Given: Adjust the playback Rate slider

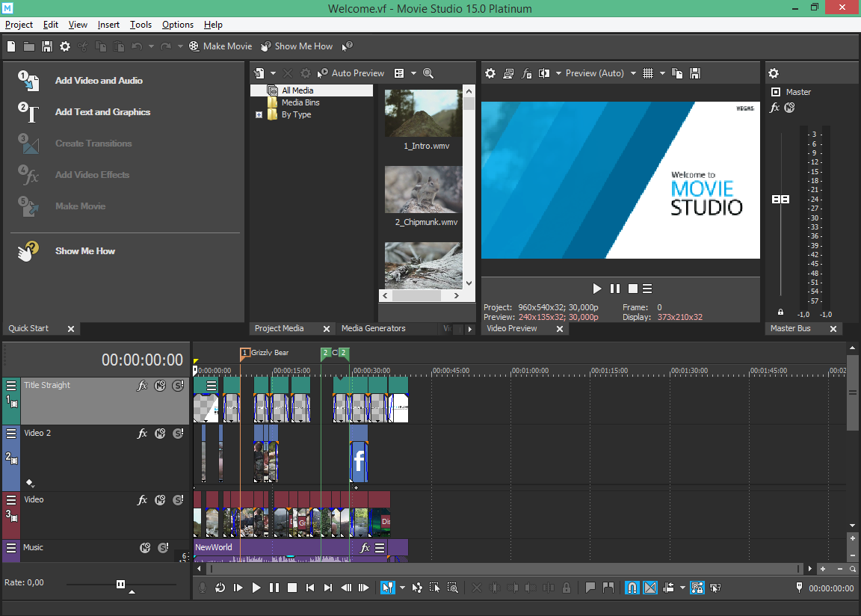Looking at the screenshot, I should point(120,585).
